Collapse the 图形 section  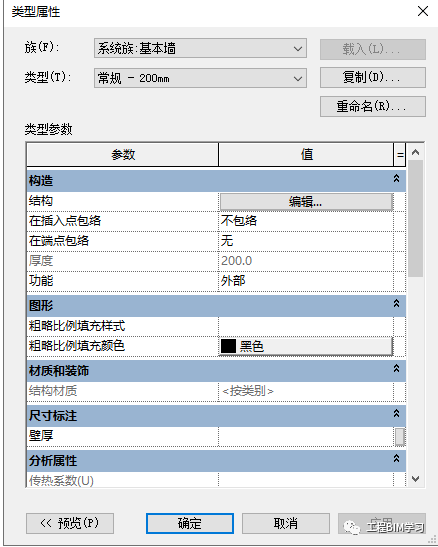point(397,304)
